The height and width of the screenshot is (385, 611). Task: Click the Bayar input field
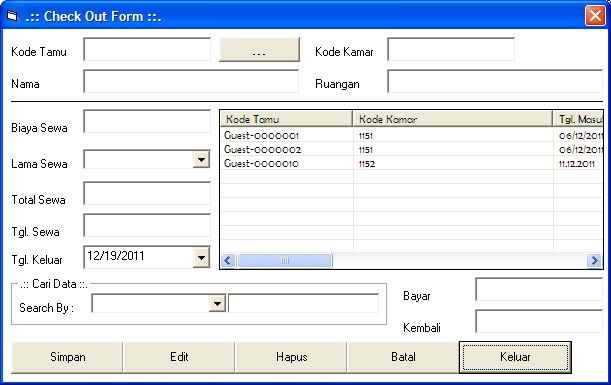point(539,290)
